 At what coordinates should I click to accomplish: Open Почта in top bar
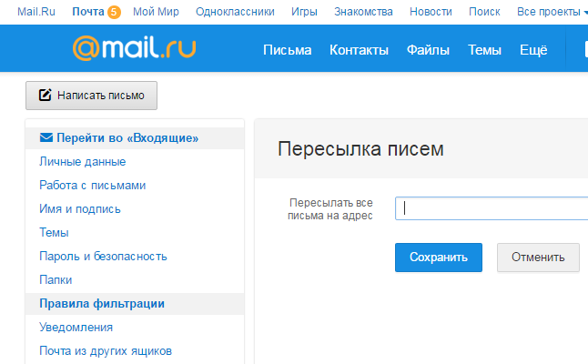coord(88,12)
